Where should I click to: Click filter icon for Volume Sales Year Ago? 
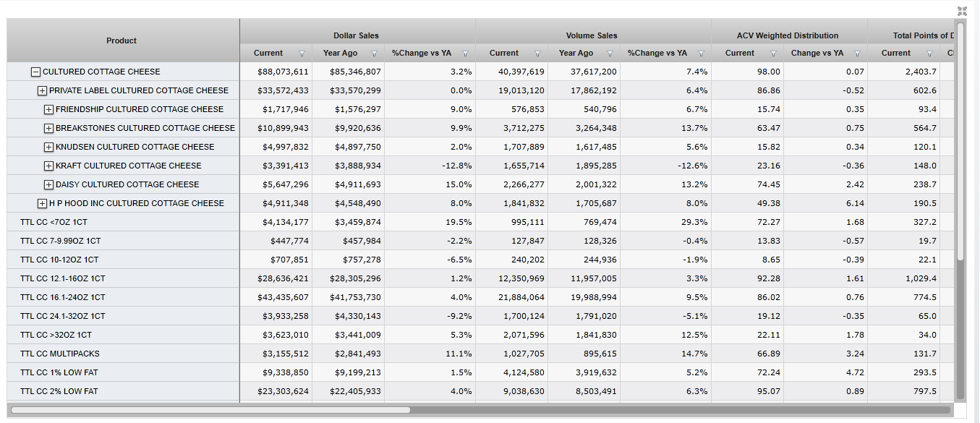610,54
